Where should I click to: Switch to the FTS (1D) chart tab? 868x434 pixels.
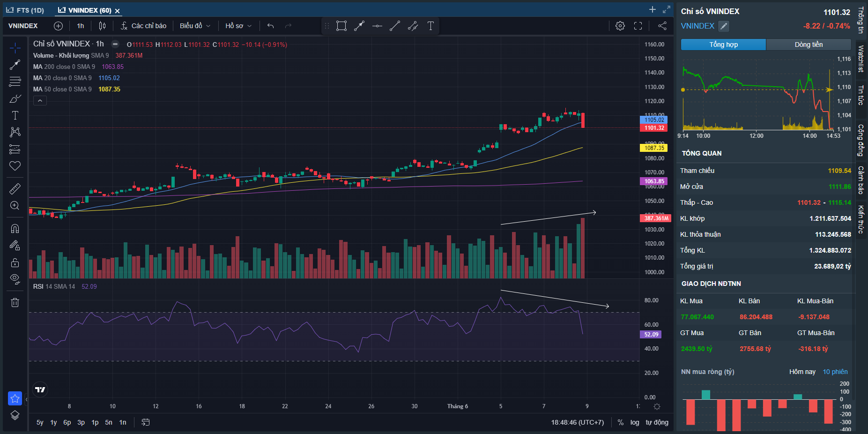(x=26, y=10)
